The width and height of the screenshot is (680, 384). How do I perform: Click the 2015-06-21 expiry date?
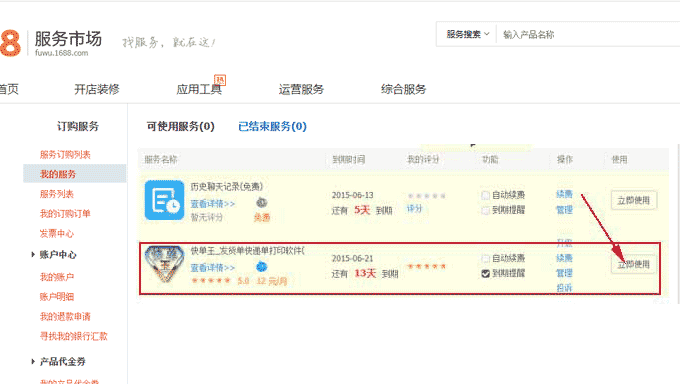tap(353, 259)
